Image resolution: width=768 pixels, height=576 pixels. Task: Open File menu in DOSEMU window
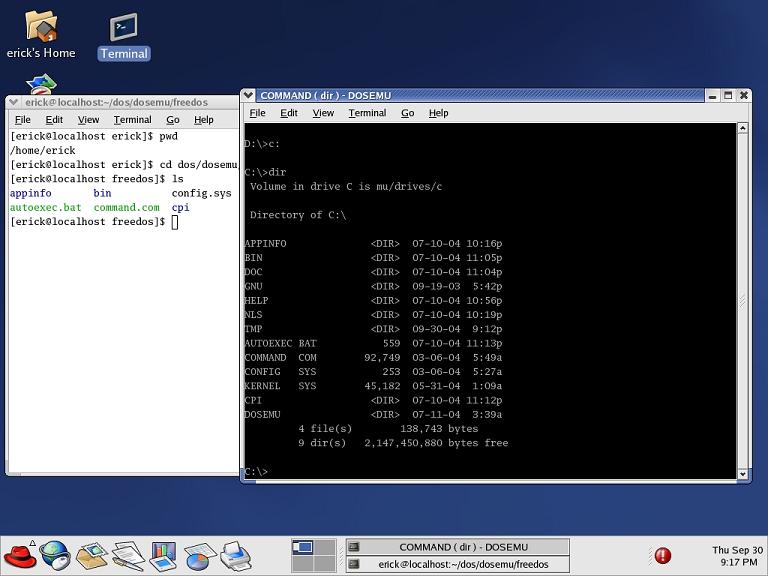click(257, 113)
